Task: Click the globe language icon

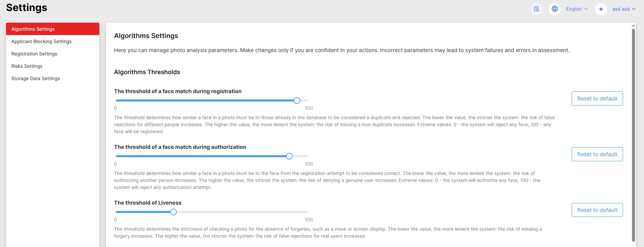Action: 555,9
